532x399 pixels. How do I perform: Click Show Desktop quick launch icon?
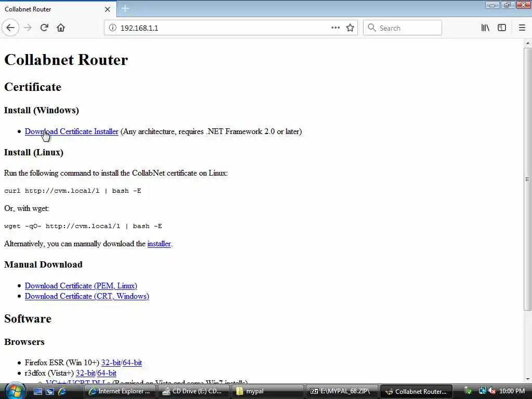(38, 391)
